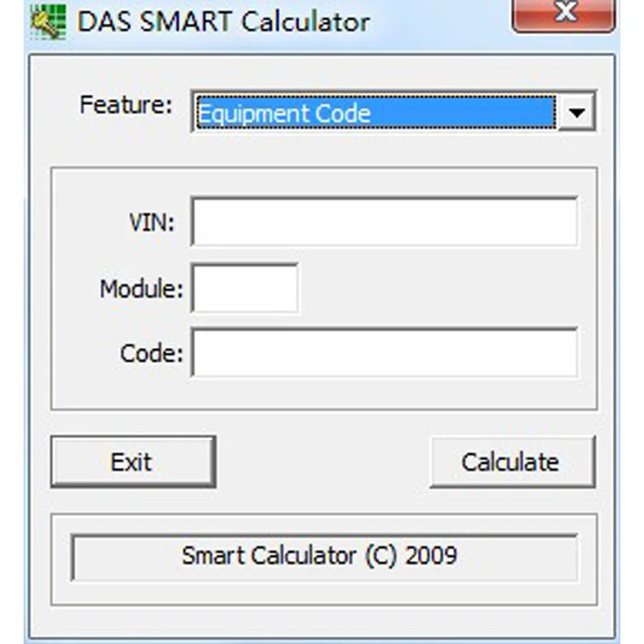Close the DAS SMART Calculator window
Image resolution: width=644 pixels, height=644 pixels.
click(564, 15)
